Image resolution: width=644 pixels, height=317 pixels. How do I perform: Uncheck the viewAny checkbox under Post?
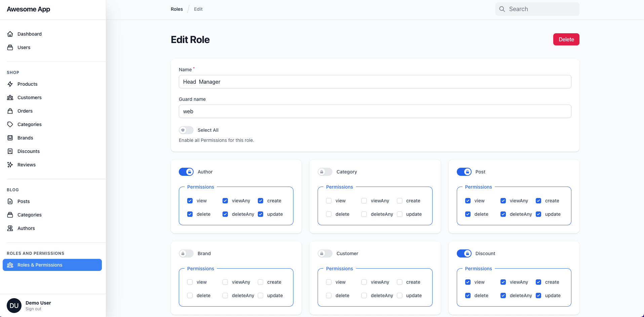(503, 200)
